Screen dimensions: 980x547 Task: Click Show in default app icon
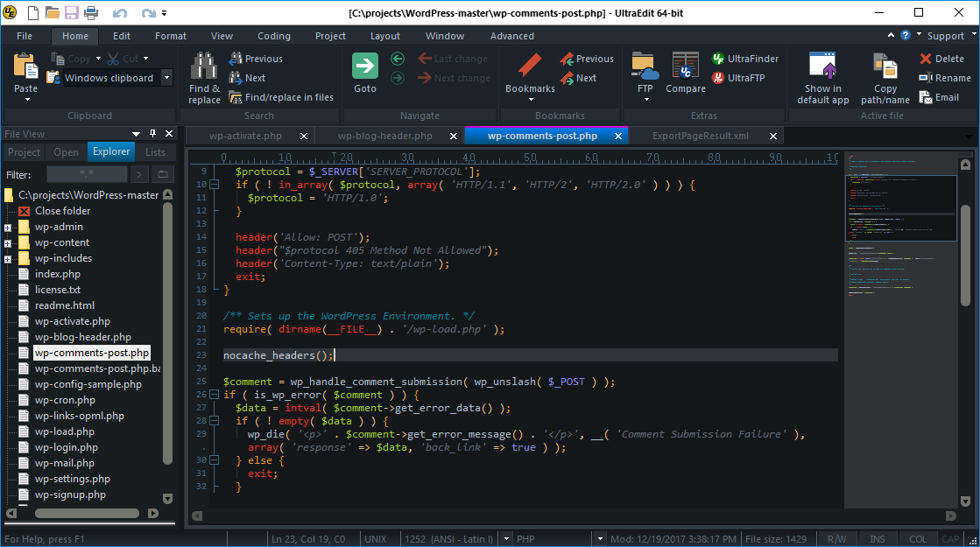click(x=822, y=66)
